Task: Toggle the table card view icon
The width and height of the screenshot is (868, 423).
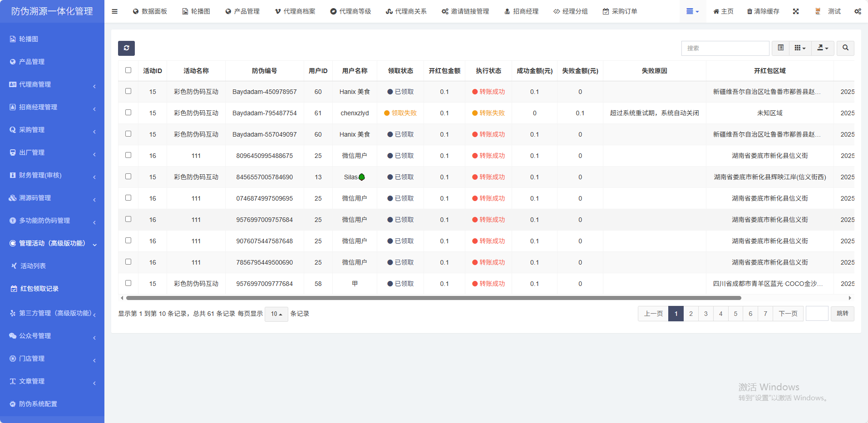Action: click(x=780, y=48)
